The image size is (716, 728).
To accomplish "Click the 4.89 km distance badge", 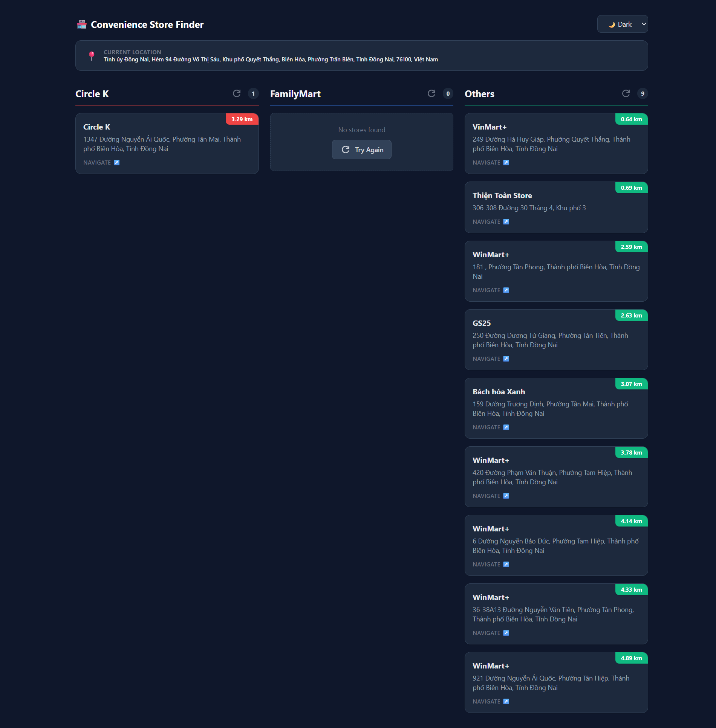I will point(632,658).
